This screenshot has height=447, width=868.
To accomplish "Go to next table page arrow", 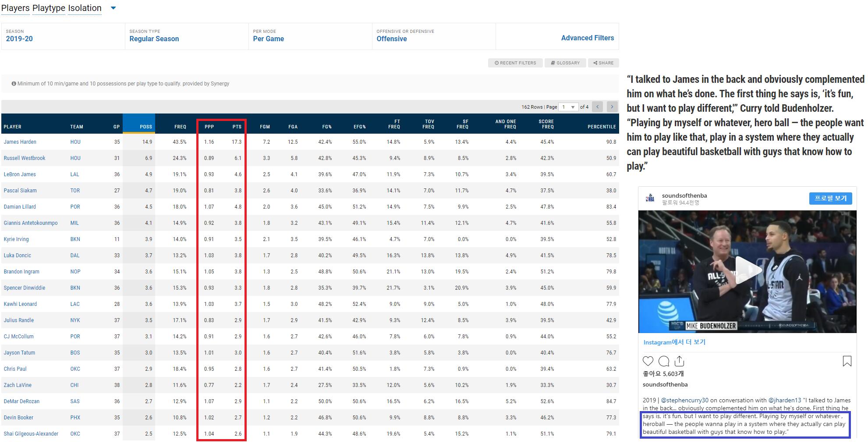I will [x=612, y=107].
